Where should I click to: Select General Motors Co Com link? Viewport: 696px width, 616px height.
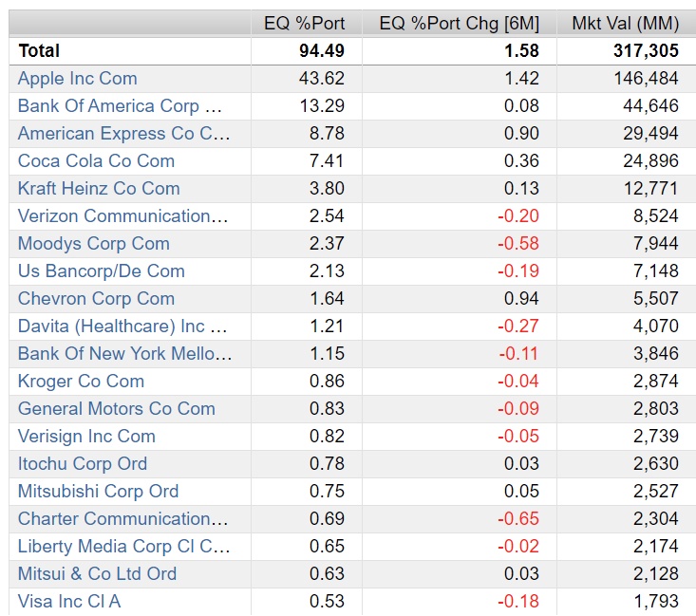tap(116, 409)
